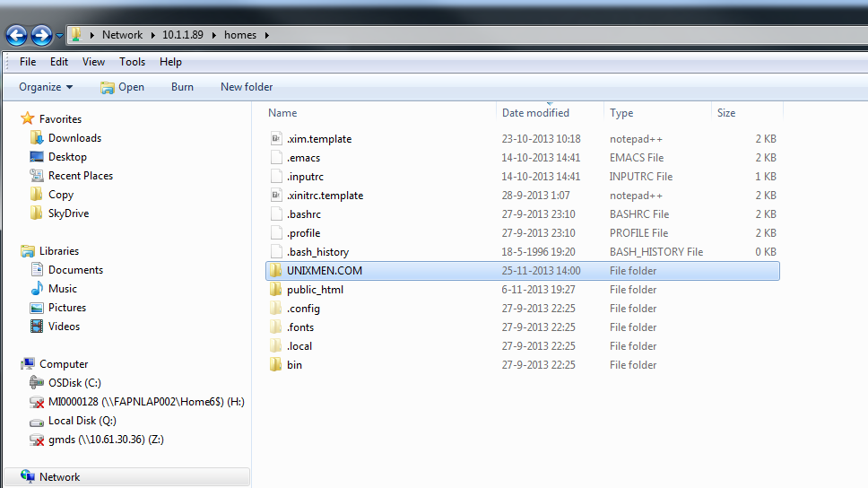Click the 18-5-1996 19:20 date cell

pyautogui.click(x=538, y=252)
